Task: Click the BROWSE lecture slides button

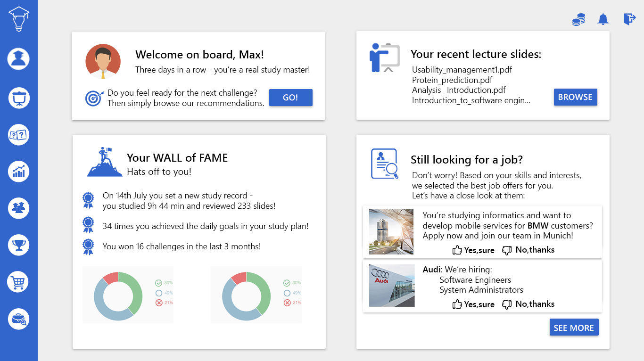Action: pyautogui.click(x=575, y=97)
